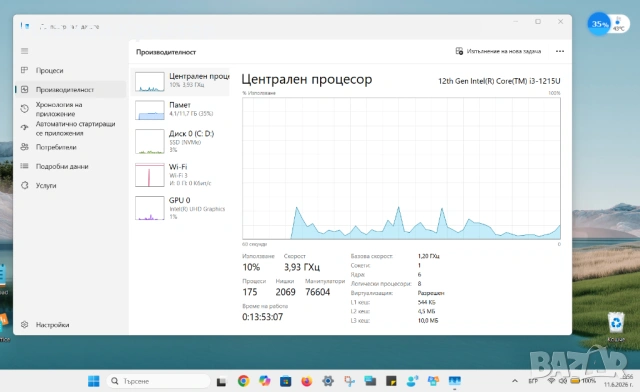This screenshot has width=640, height=392.
Task: Click the volume speaker tray icon
Action: (x=563, y=381)
